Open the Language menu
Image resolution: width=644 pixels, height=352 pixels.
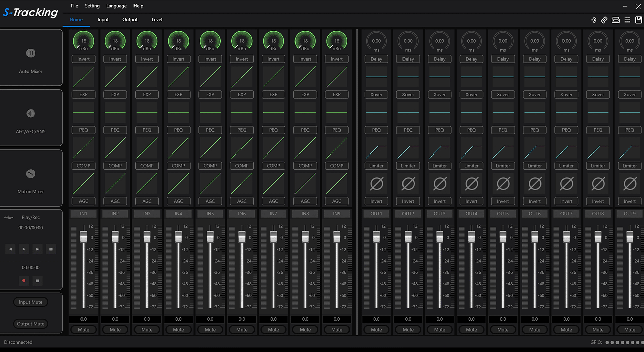[x=116, y=6]
